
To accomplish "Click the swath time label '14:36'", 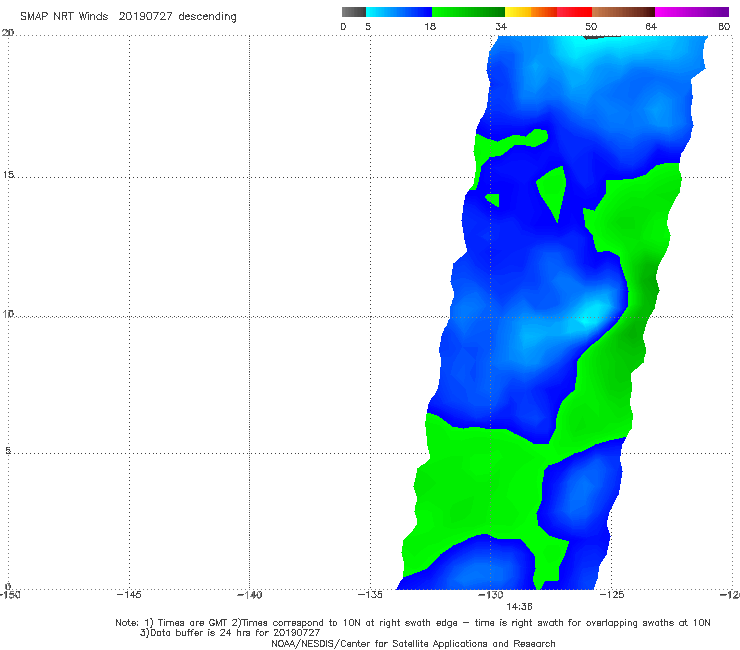I will click(520, 607).
